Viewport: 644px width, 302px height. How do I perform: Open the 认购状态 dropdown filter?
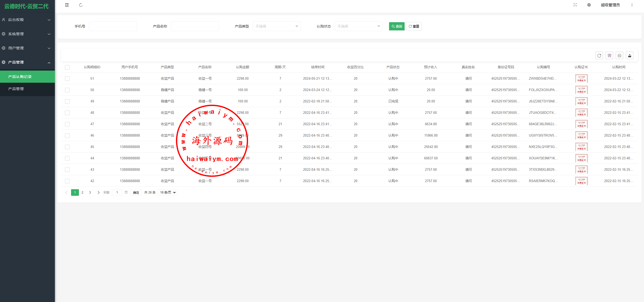pyautogui.click(x=359, y=26)
